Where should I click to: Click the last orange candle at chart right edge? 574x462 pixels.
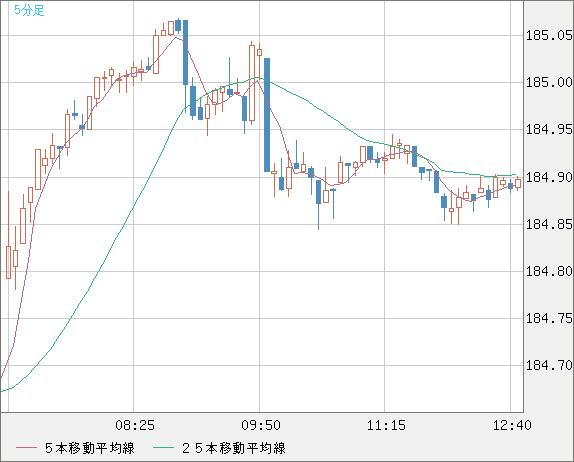[x=518, y=183]
